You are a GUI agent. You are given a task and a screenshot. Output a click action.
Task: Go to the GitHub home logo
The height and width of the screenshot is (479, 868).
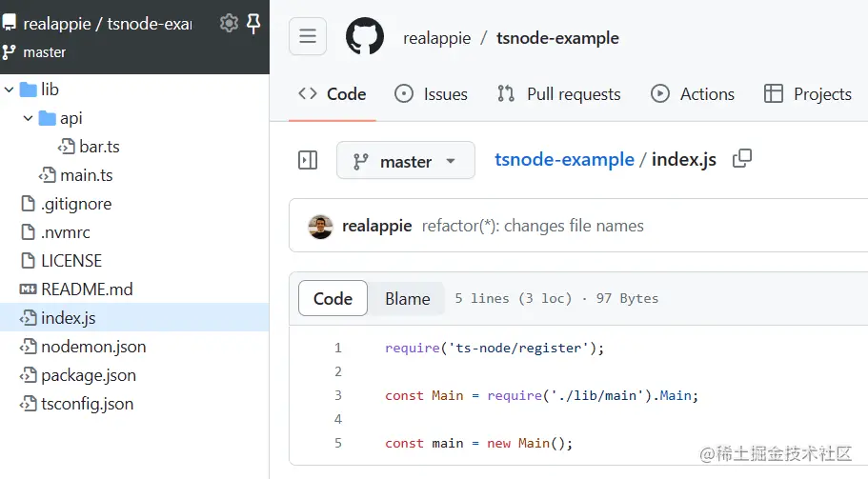pyautogui.click(x=365, y=36)
